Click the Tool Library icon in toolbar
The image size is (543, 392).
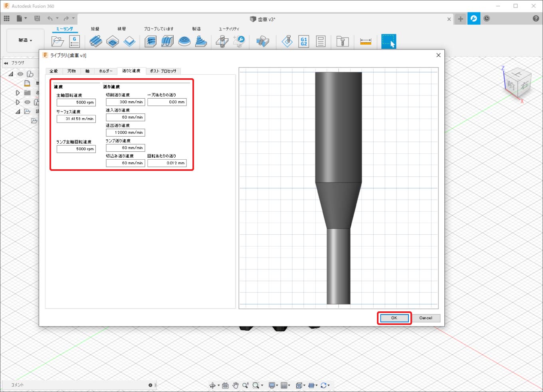click(x=343, y=41)
